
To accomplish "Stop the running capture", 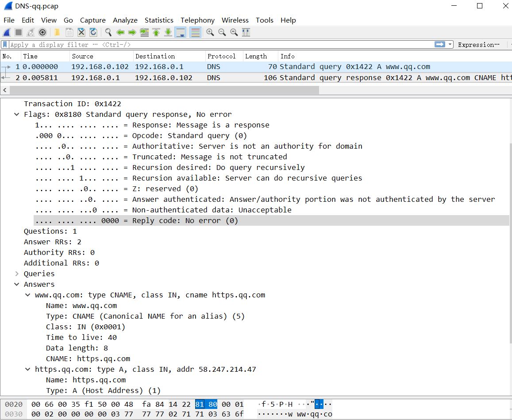I will click(19, 32).
